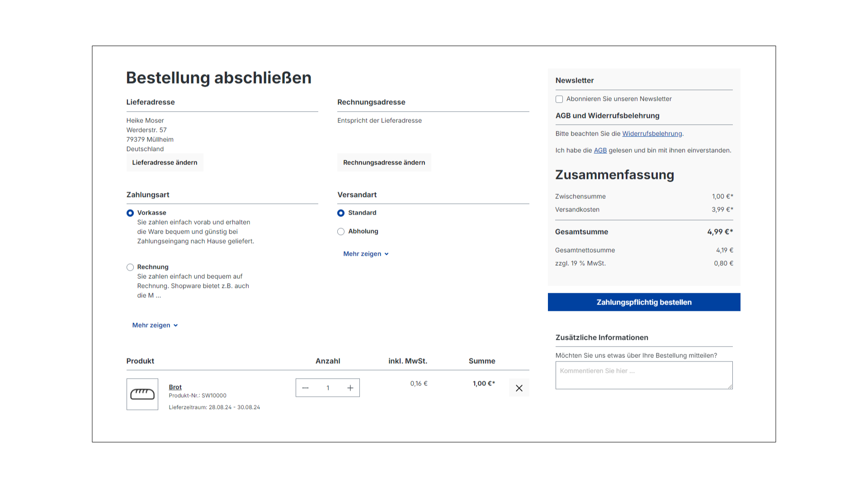Click Gesamtnettosumme value 4,19 €
The height and width of the screenshot is (488, 868).
(x=724, y=250)
